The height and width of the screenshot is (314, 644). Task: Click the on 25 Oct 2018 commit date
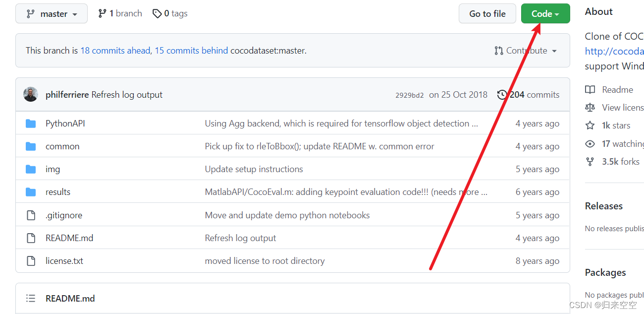point(458,95)
